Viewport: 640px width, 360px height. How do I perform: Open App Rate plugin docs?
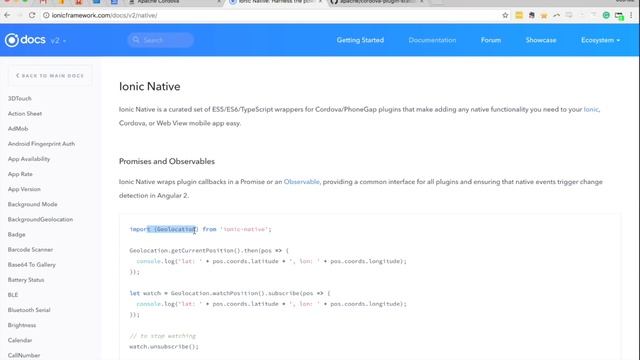tap(20, 174)
